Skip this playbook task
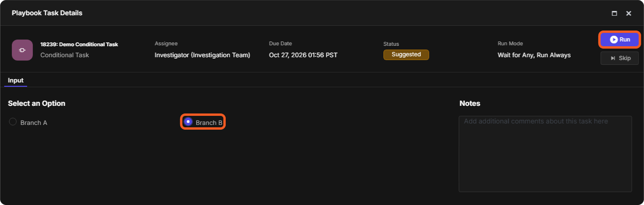This screenshot has height=205, width=644. pos(620,58)
